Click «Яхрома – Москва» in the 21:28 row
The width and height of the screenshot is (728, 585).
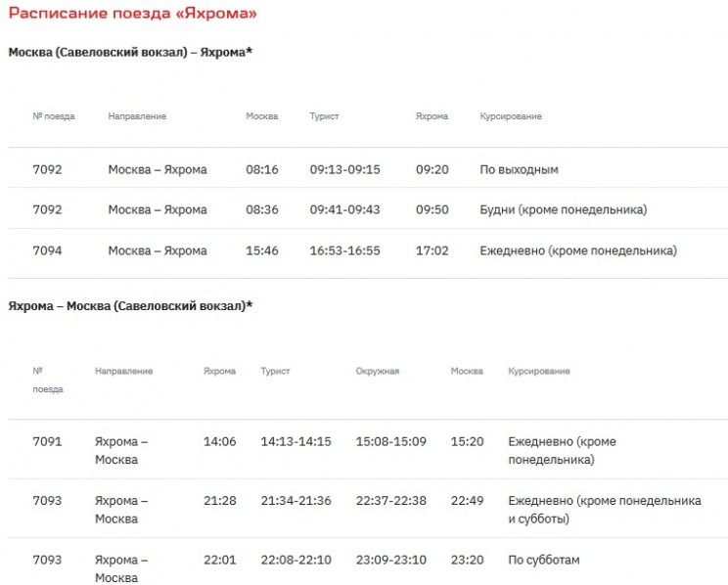[x=121, y=510]
